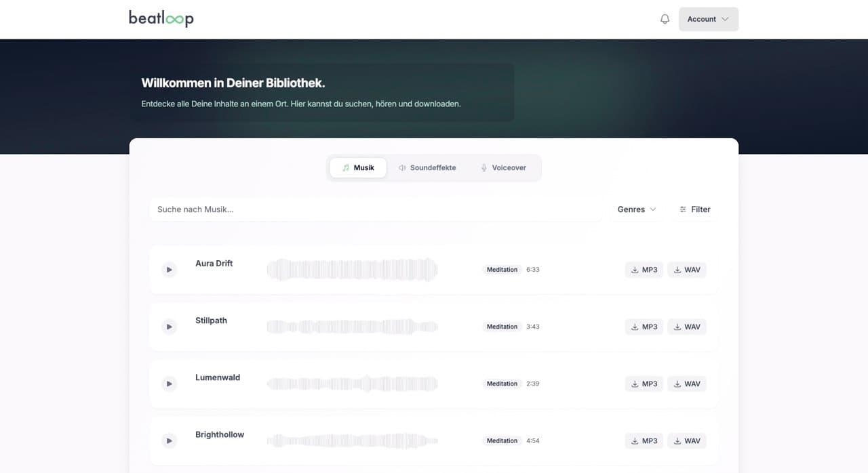868x473 pixels.
Task: Switch to the Soundeffekte tab
Action: (427, 168)
